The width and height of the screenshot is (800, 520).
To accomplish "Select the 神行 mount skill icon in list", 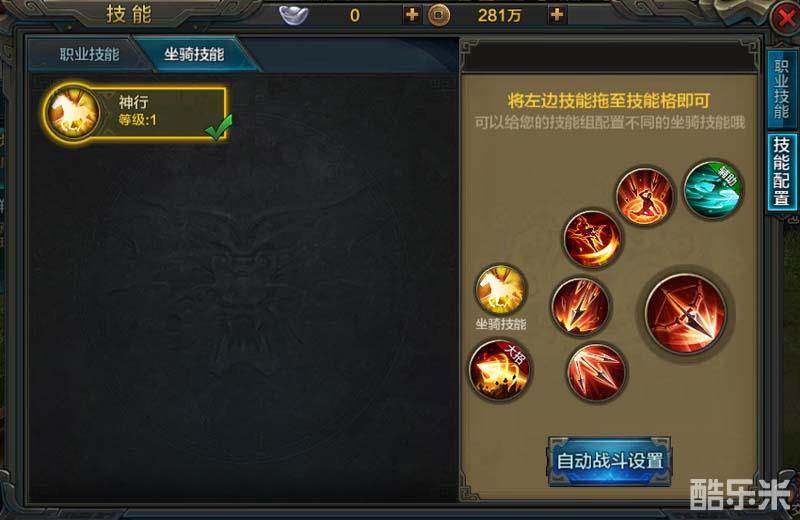I will coord(72,111).
